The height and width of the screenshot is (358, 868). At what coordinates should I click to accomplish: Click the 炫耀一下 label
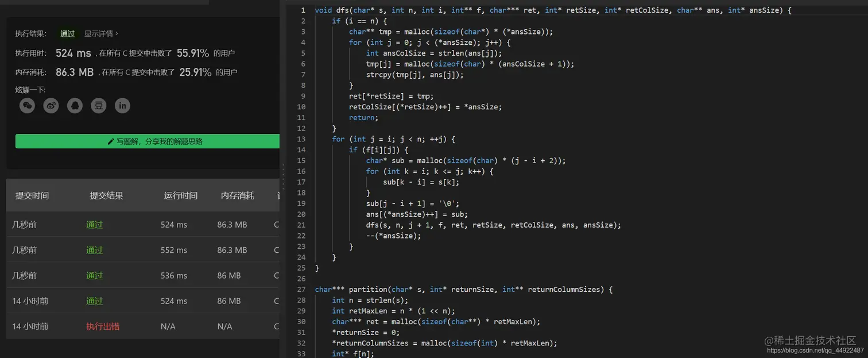30,90
